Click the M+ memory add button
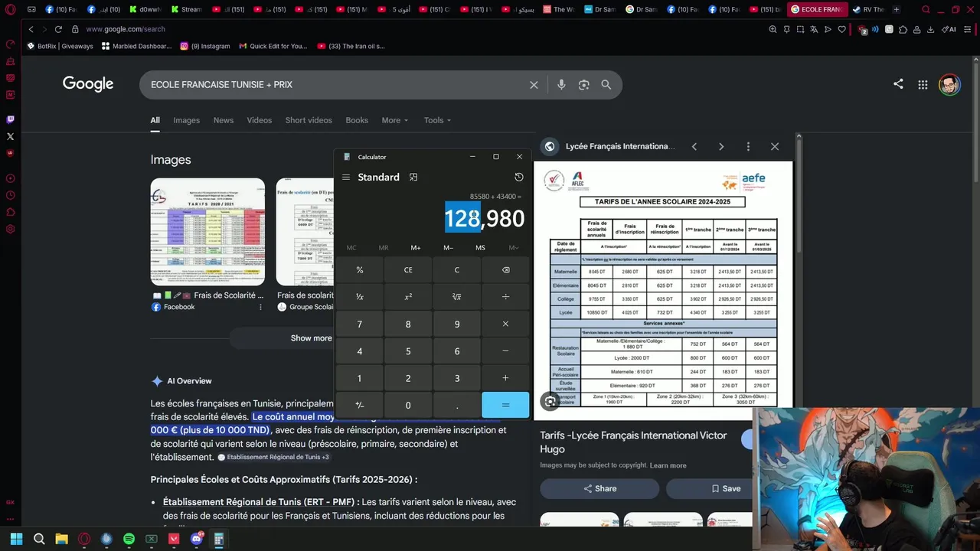Screen dimensions: 980x551 tap(416, 248)
